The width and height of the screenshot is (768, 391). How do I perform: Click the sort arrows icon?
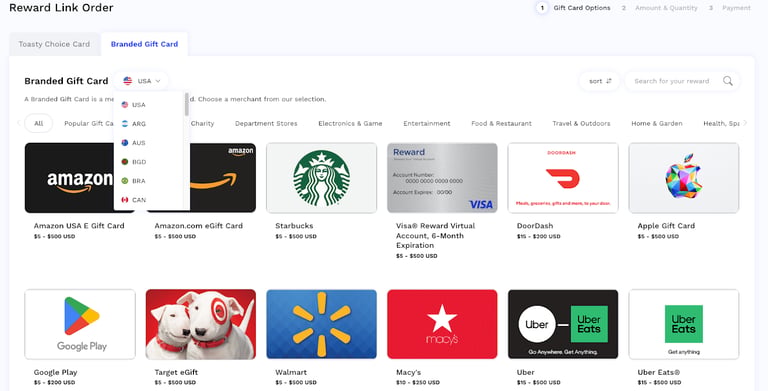pyautogui.click(x=609, y=81)
